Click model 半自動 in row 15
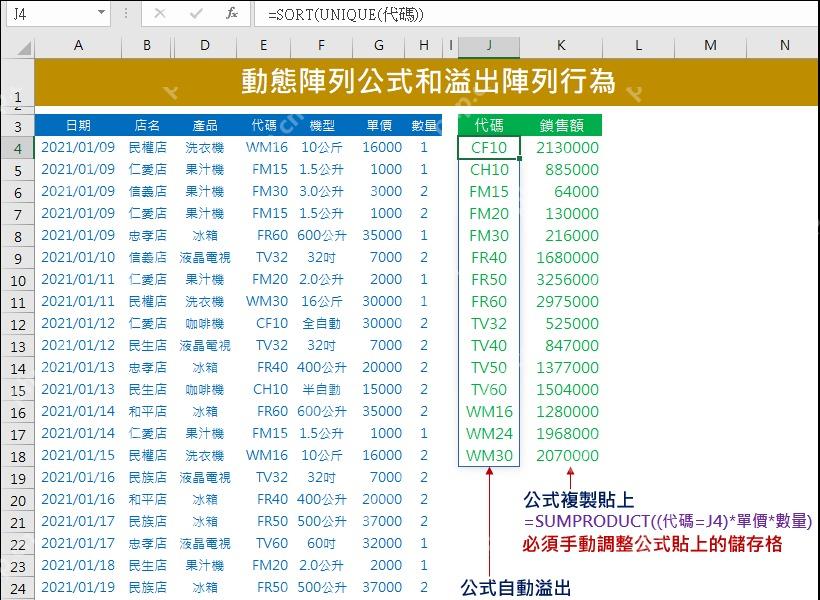820x600 pixels. 321,390
